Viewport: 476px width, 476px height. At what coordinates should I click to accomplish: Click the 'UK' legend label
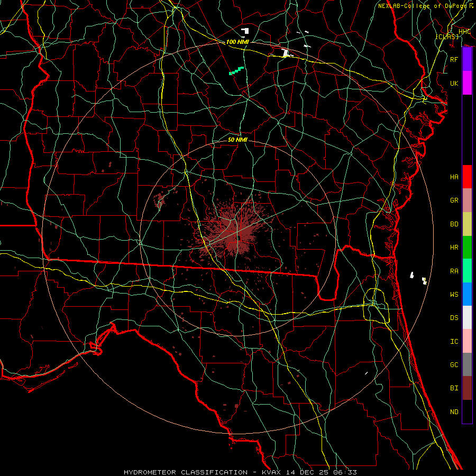(x=454, y=83)
